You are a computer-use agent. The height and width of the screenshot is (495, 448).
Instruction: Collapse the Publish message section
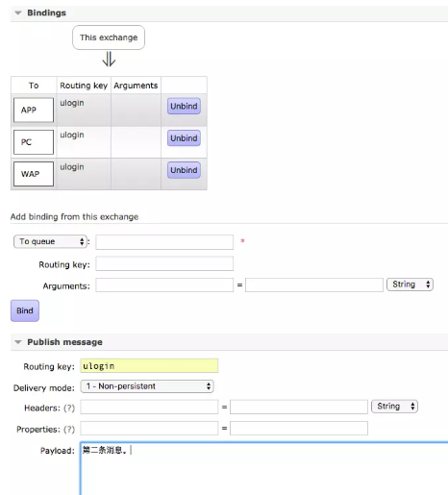[18, 342]
